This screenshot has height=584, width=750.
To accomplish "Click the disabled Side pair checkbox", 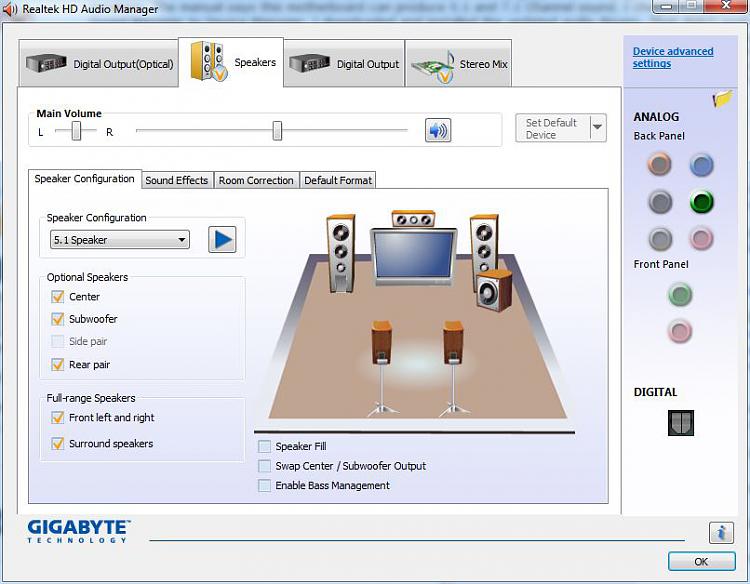I will pyautogui.click(x=57, y=342).
